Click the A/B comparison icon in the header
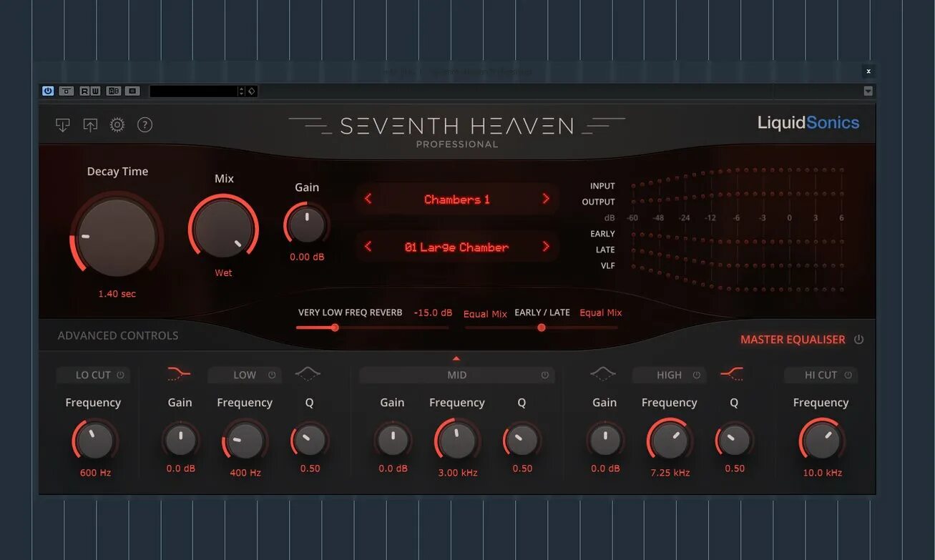935x560 pixels. pyautogui.click(x=113, y=91)
